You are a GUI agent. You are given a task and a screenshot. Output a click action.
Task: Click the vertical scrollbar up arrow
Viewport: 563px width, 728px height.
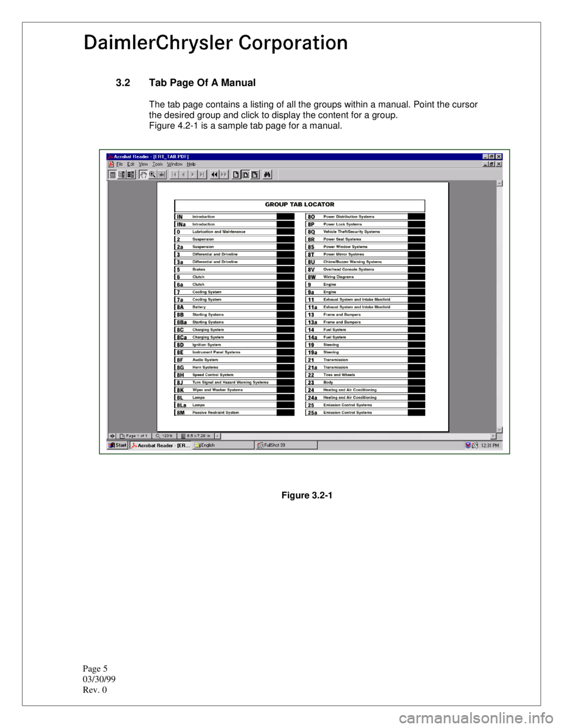[x=500, y=183]
